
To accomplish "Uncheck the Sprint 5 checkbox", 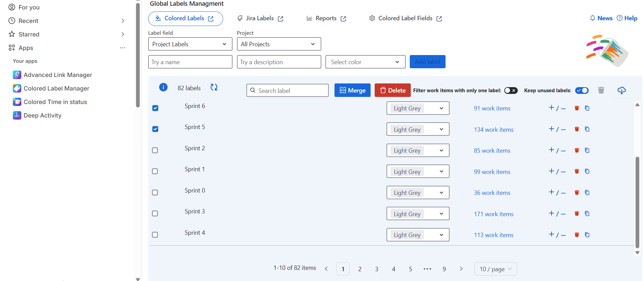I will pos(155,129).
